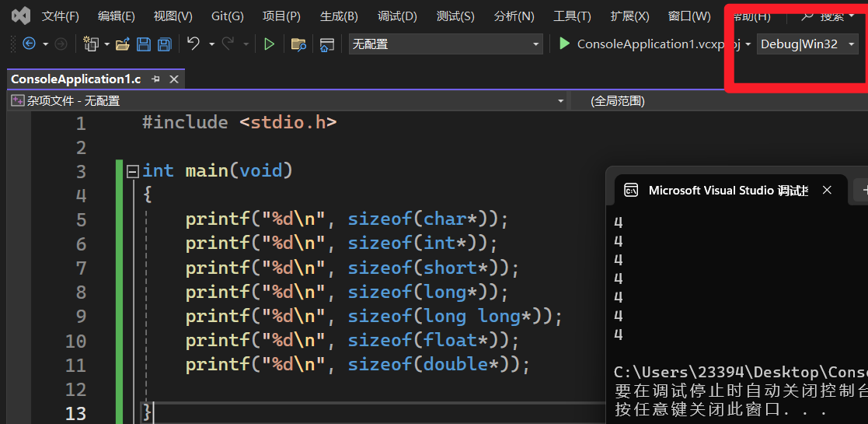868x424 pixels.
Task: Click the undo arrow icon
Action: click(x=193, y=44)
